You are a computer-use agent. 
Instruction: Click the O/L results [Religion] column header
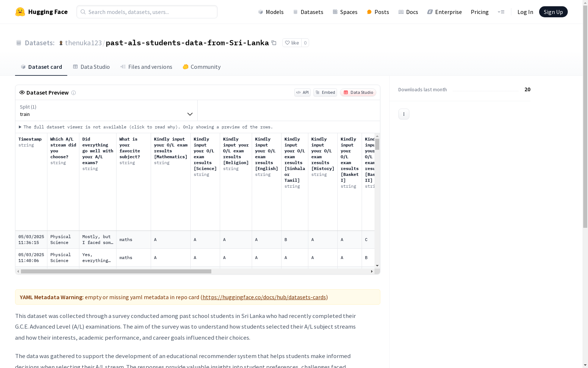pos(236,182)
